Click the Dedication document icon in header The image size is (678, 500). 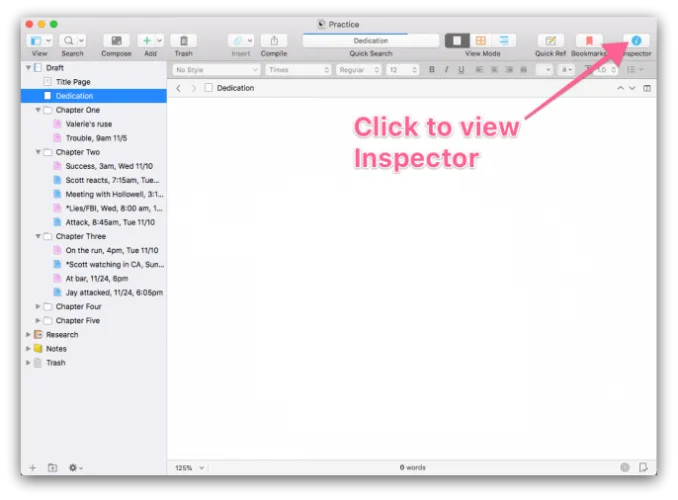pos(208,88)
